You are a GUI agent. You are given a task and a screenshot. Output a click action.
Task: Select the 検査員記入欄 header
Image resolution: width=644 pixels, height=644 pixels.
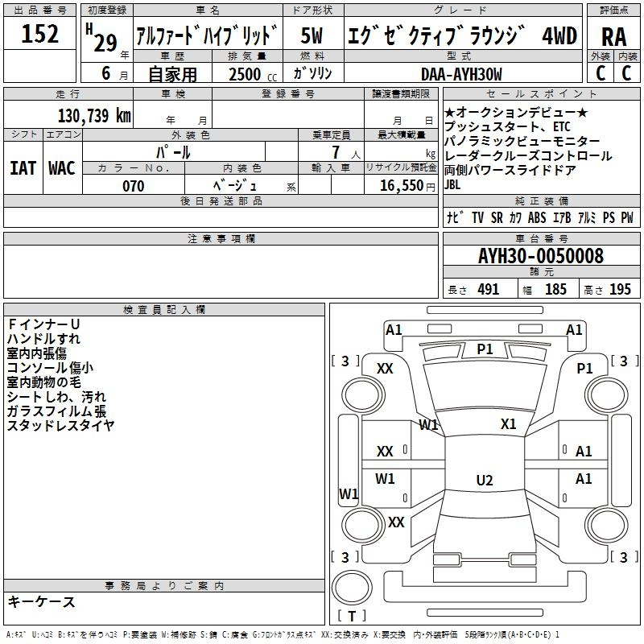coord(164,310)
